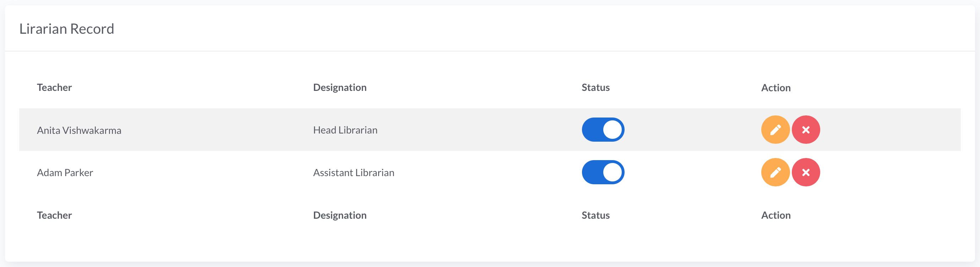Click the footer Status column label
Viewport: 980px width, 267px height.
(595, 215)
